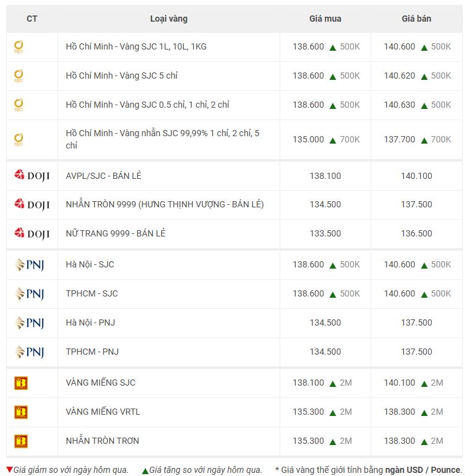Screen dimensions: 472x476
Task: Click the 138.100 buy price in the AVPL/SJC row
Action: (x=325, y=176)
